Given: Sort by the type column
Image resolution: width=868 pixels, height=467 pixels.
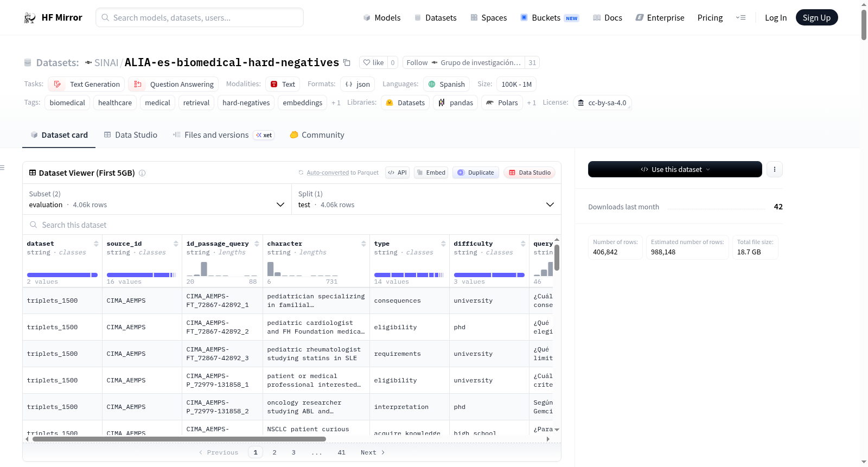Looking at the screenshot, I should tap(443, 244).
